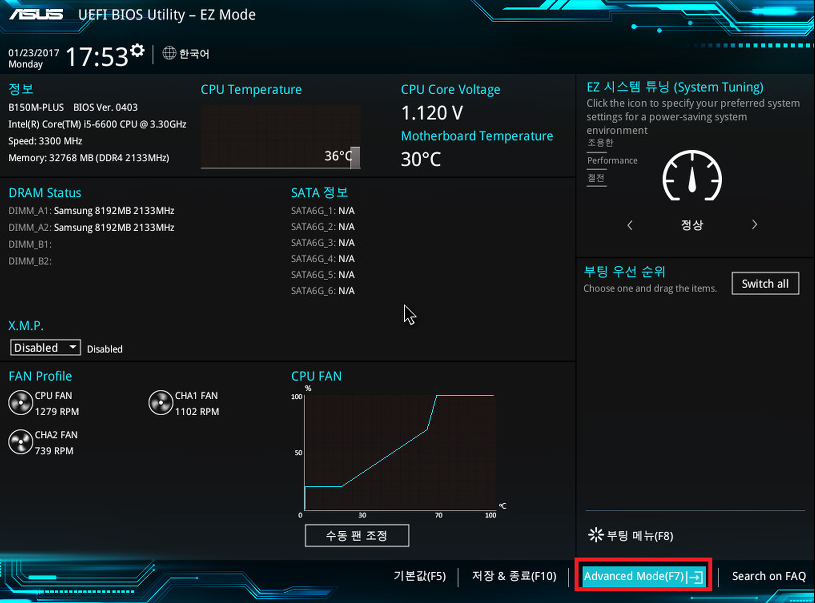Click the 01/23/2017 date text
The height and width of the screenshot is (603, 815).
click(34, 53)
